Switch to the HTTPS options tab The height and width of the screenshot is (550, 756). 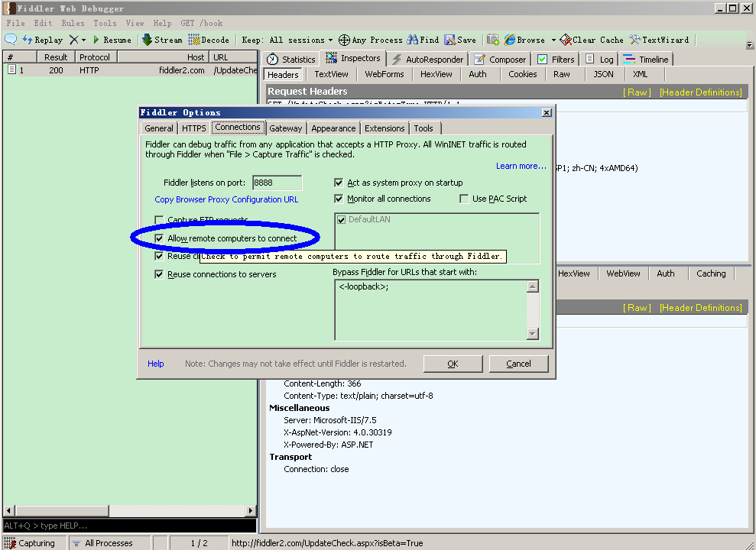[194, 128]
